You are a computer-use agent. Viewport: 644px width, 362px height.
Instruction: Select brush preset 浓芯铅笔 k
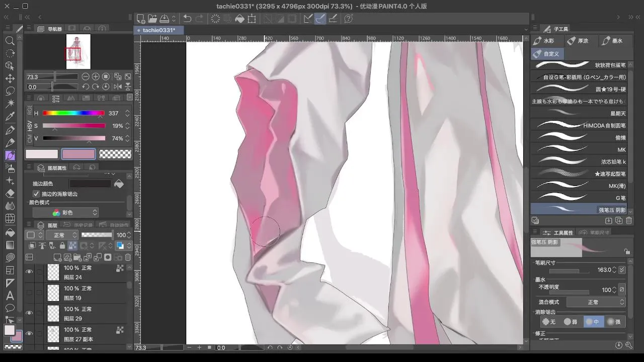click(580, 161)
